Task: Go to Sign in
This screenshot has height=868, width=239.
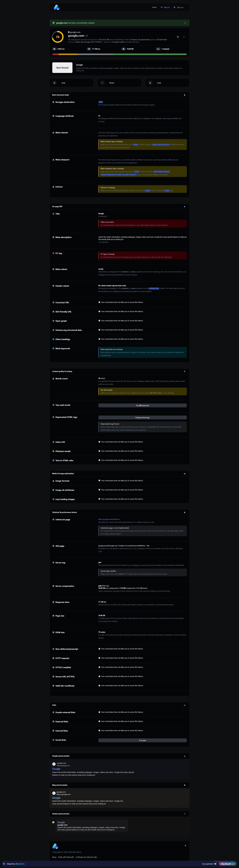Action: [165, 7]
